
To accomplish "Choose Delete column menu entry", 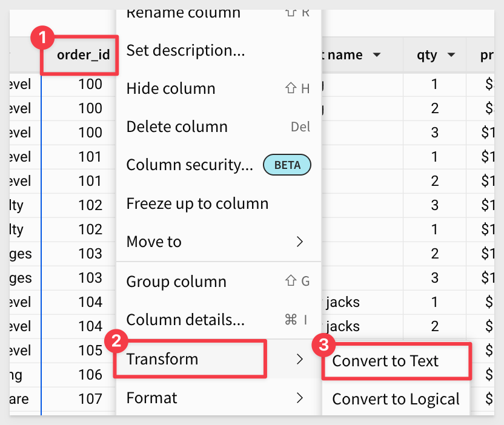I will [x=219, y=127].
